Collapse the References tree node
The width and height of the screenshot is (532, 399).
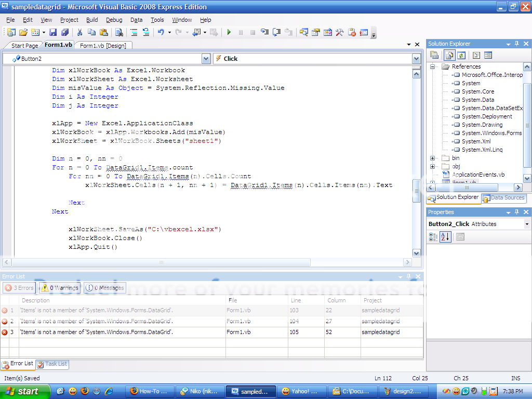[433, 66]
